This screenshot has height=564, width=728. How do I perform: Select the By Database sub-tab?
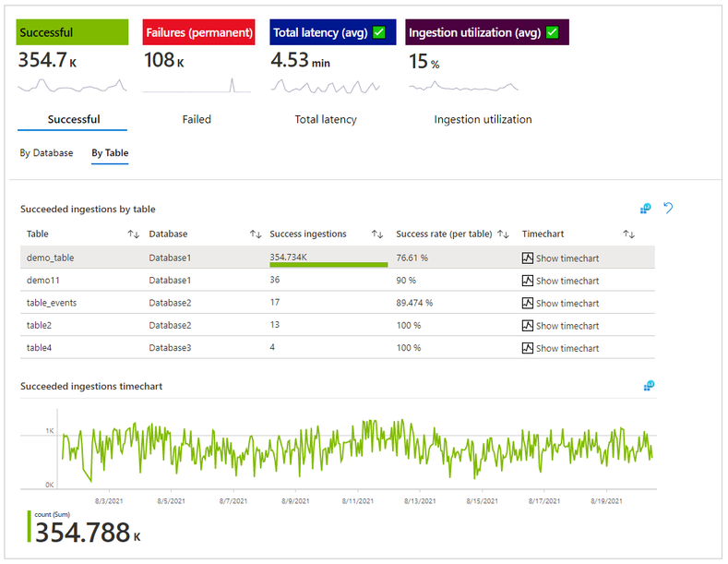coord(46,153)
